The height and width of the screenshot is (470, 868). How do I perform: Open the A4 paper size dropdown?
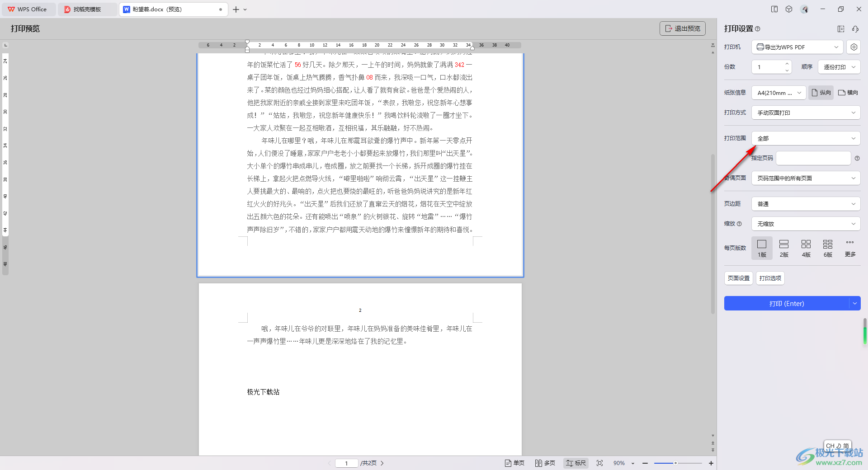click(778, 93)
